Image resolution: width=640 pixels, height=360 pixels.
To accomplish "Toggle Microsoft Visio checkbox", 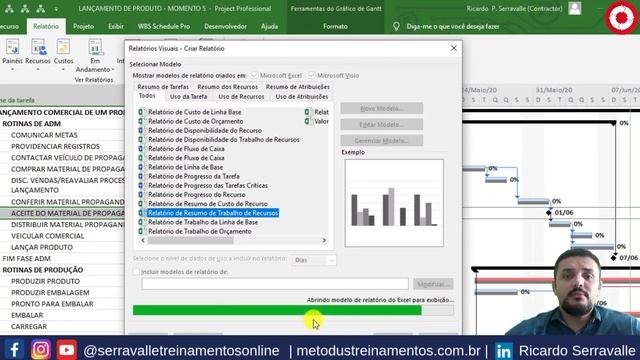I will tap(312, 75).
